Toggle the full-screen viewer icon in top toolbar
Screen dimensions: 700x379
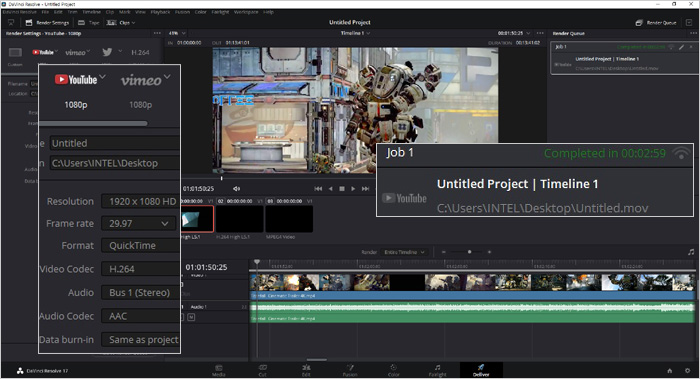pyautogui.click(x=11, y=22)
